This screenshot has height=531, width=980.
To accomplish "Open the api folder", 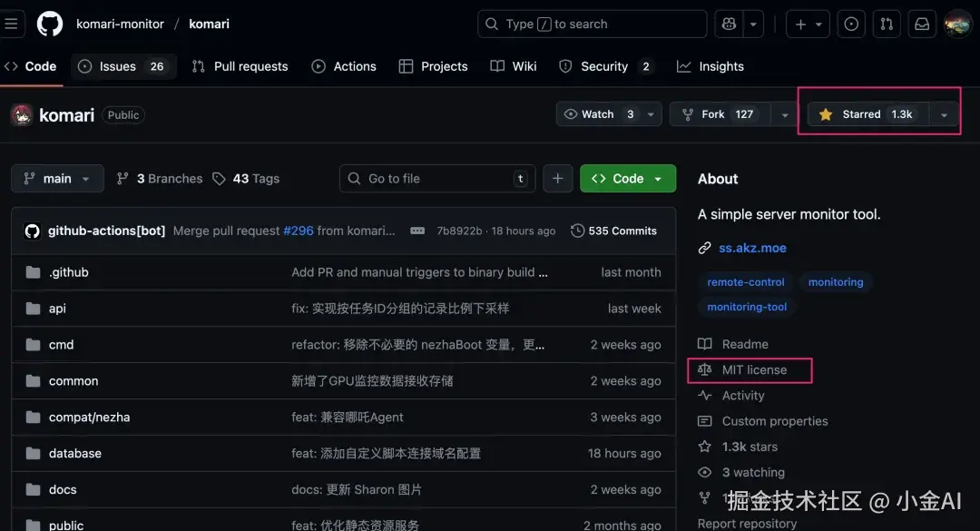I will 57,309.
